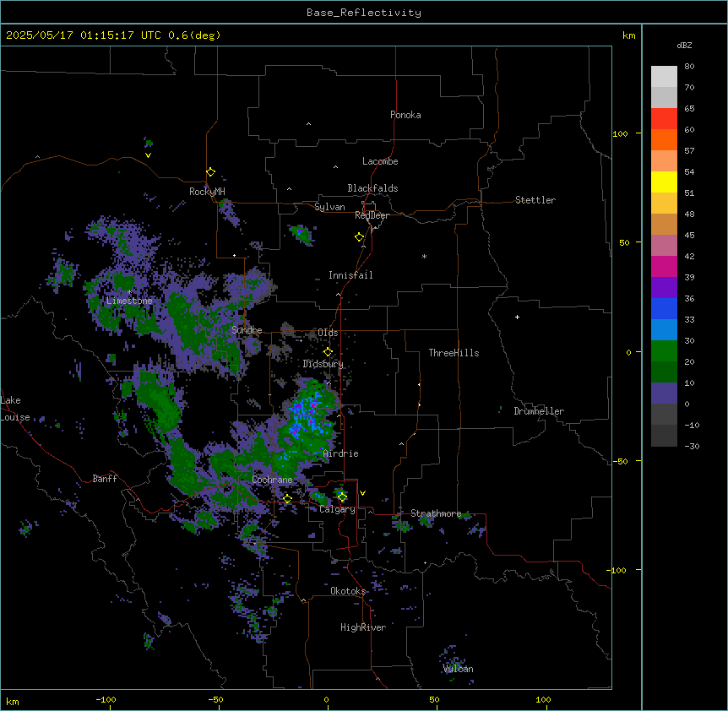Click the yellow V marker northeast of Calgary
This screenshot has width=728, height=711.
click(x=362, y=493)
